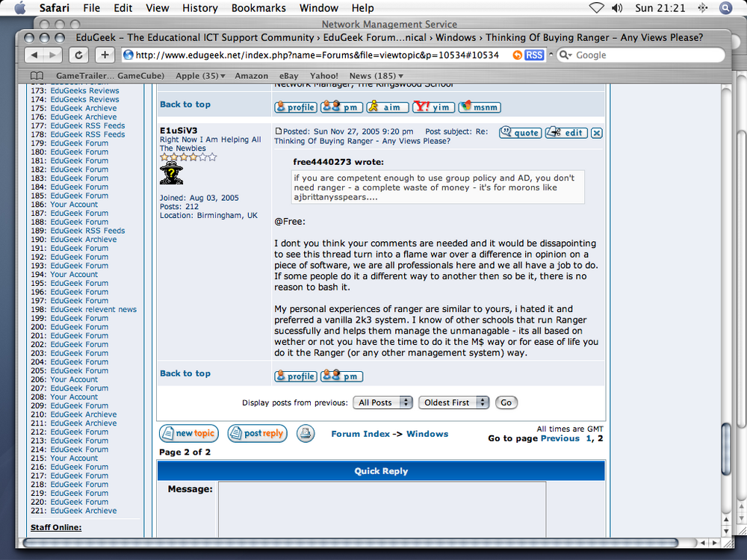
Task: Click the Bluetooth status icon
Action: [x=702, y=7]
